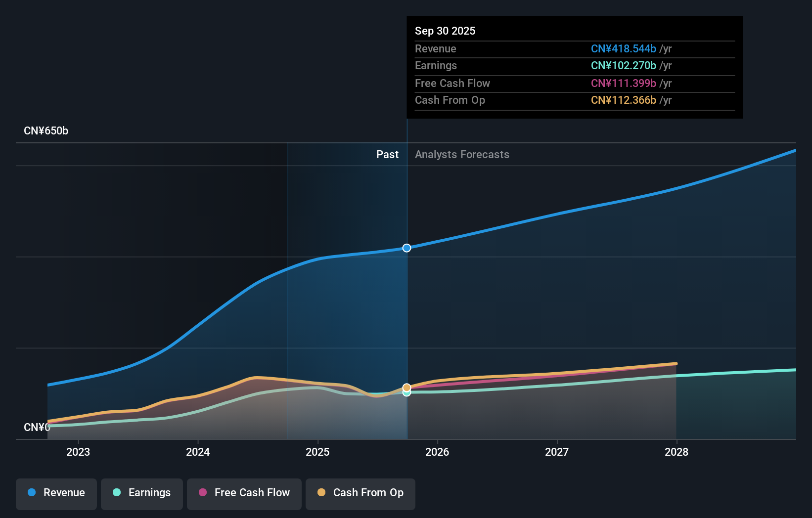Click the CN¥650b y-axis label
812x518 pixels.
[46, 131]
